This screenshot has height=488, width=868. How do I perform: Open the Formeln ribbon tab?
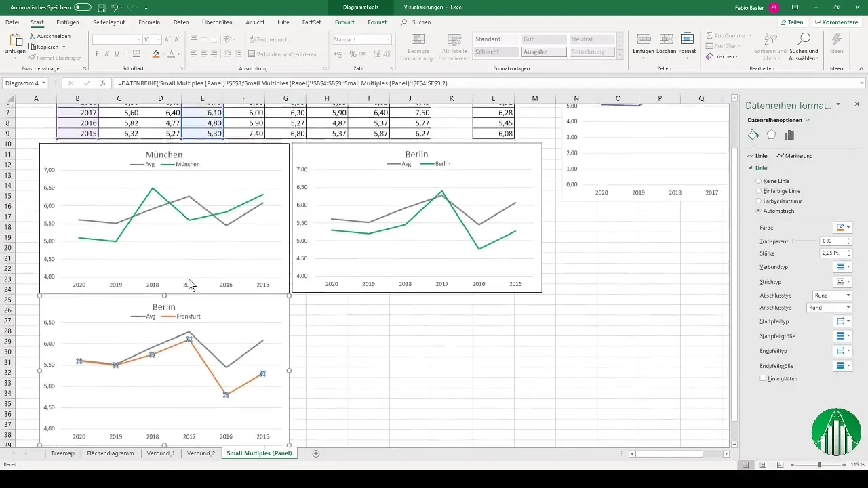coord(149,22)
